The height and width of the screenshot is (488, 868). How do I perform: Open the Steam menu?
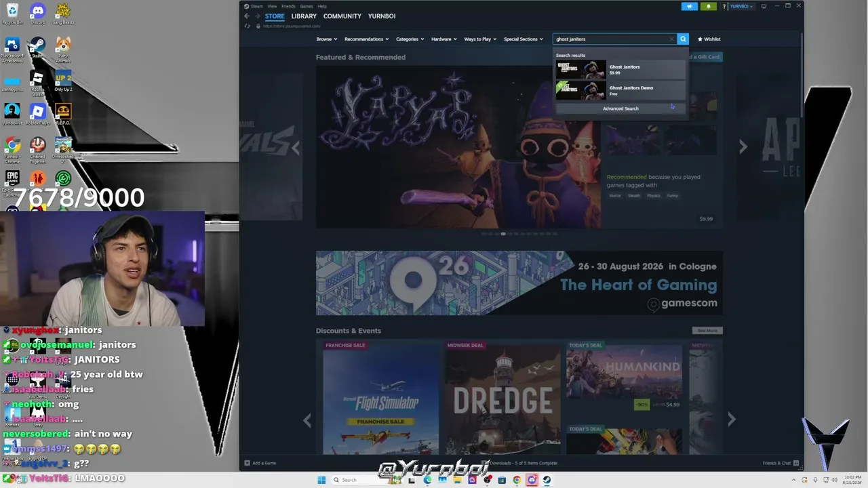pos(256,6)
